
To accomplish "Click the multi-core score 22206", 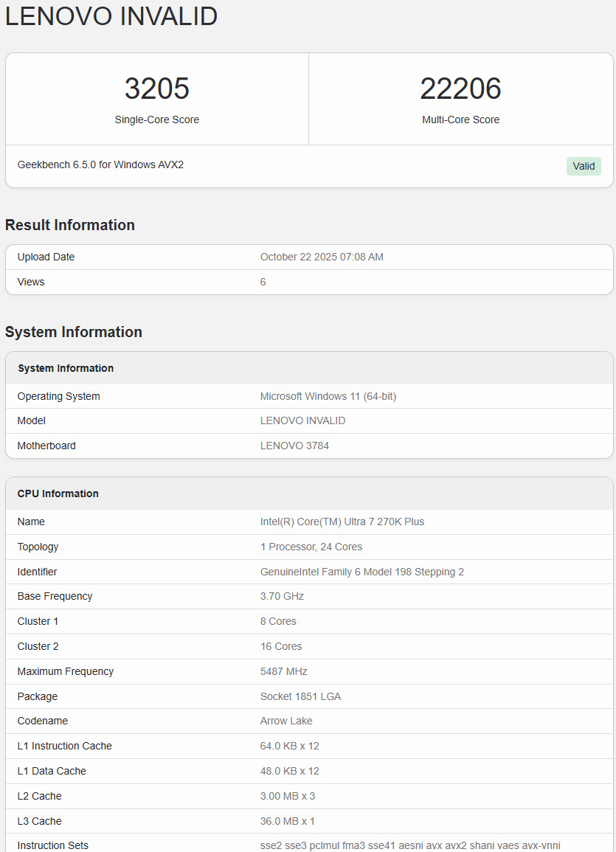I will [x=460, y=89].
